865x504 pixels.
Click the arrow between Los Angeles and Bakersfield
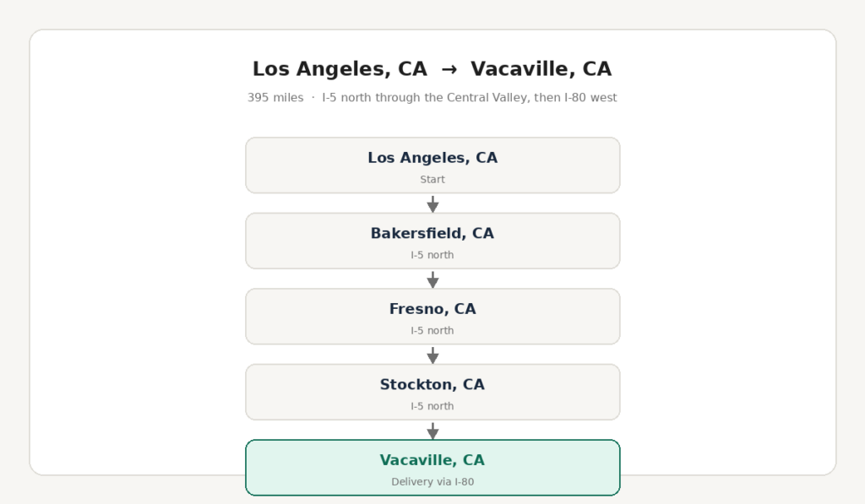(432, 204)
